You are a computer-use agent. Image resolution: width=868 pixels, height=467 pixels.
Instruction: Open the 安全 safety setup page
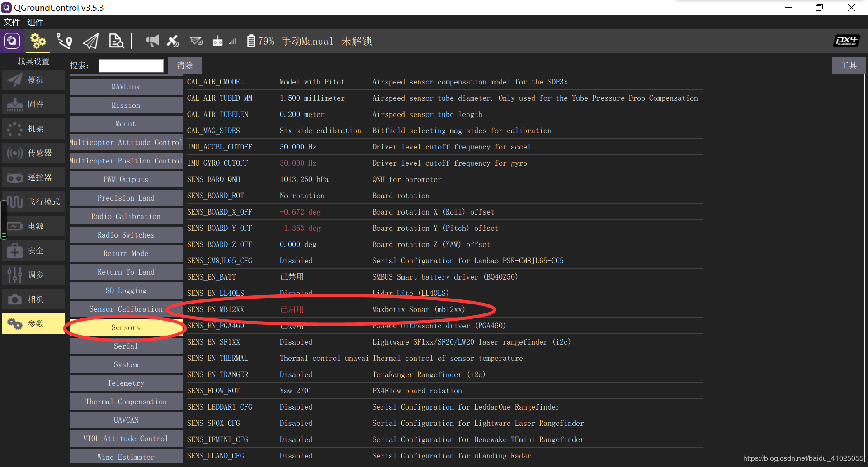coord(33,251)
